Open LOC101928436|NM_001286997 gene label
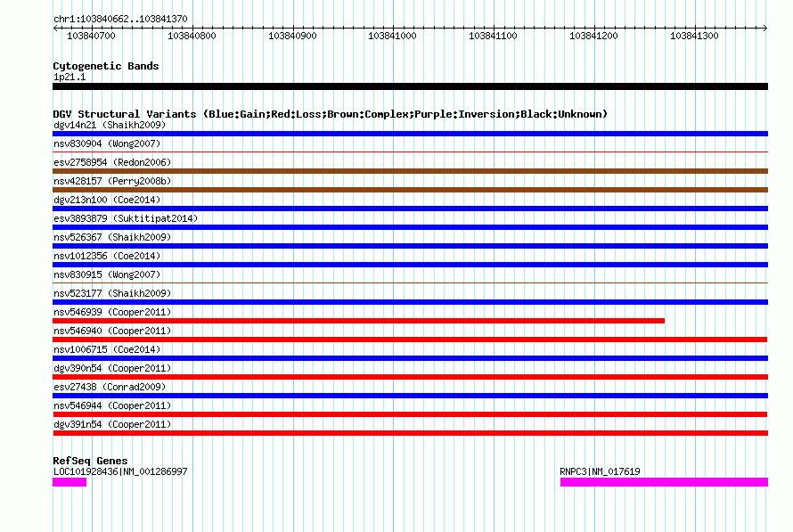The width and height of the screenshot is (793, 532). [120, 471]
